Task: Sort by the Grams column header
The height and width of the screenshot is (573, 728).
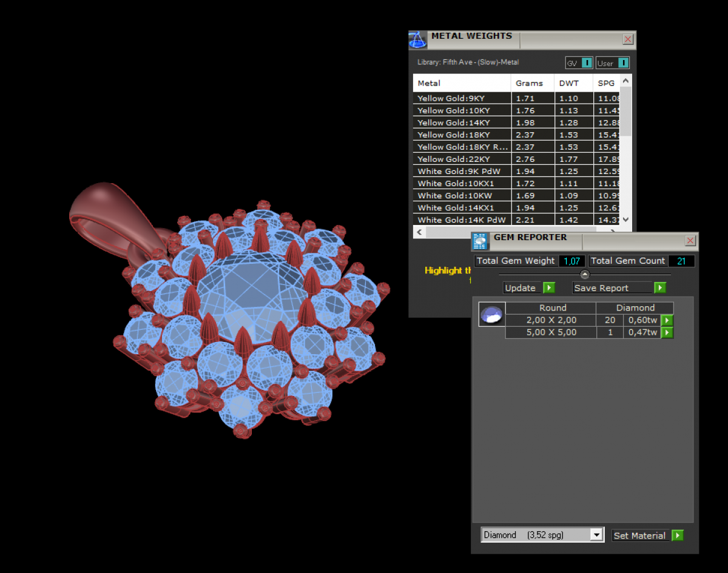Action: 530,83
